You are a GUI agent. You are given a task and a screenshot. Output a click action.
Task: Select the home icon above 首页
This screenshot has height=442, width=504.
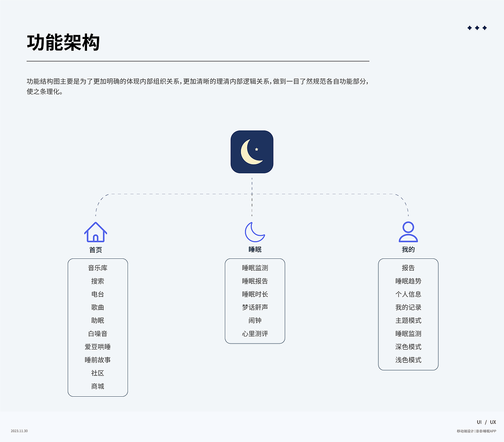(95, 233)
